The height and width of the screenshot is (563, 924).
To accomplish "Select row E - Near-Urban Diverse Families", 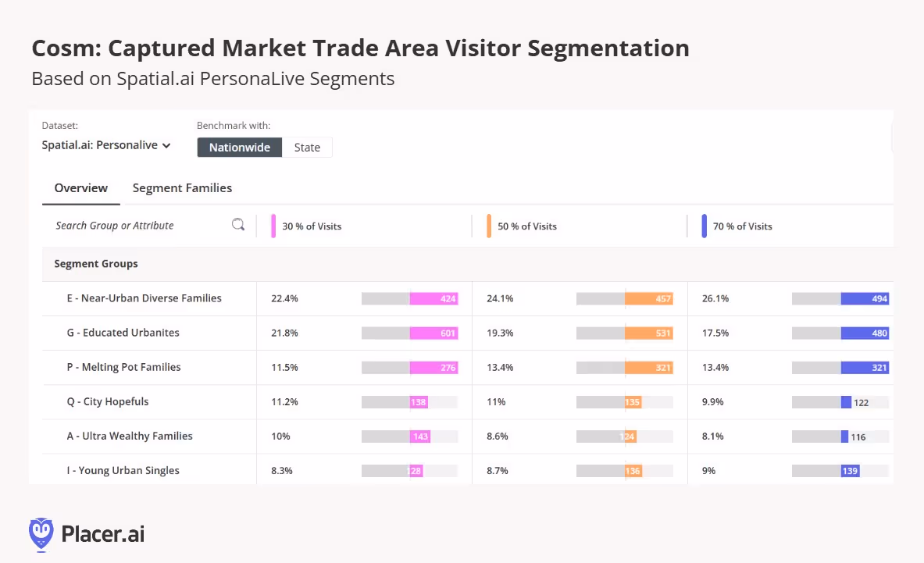I will click(x=144, y=298).
